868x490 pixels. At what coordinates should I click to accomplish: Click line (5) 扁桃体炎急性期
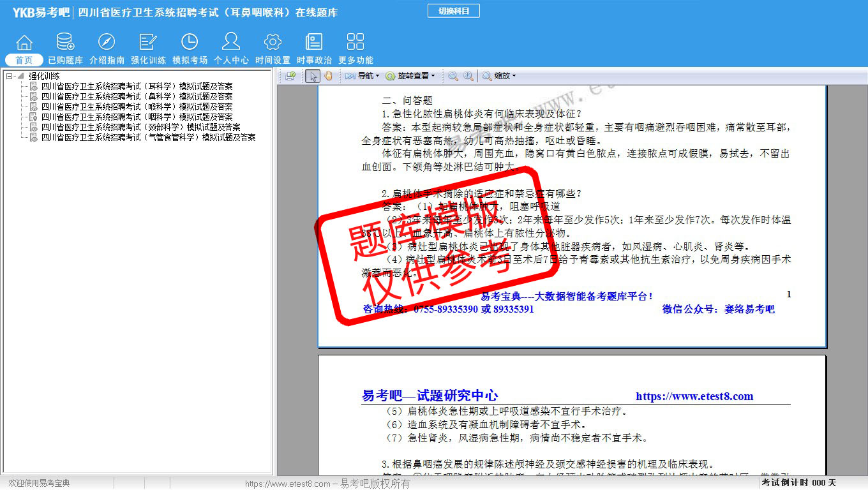(507, 412)
